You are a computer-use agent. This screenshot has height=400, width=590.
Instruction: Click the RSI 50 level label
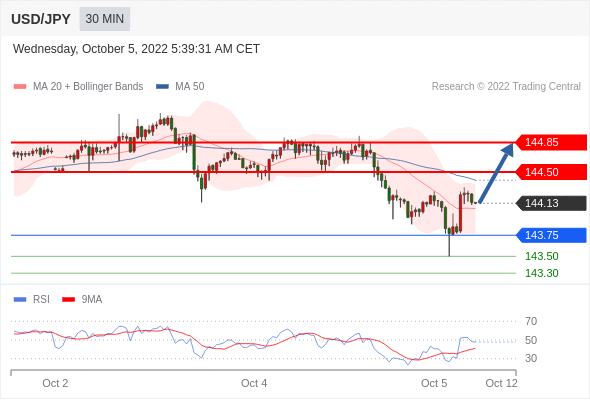point(531,340)
